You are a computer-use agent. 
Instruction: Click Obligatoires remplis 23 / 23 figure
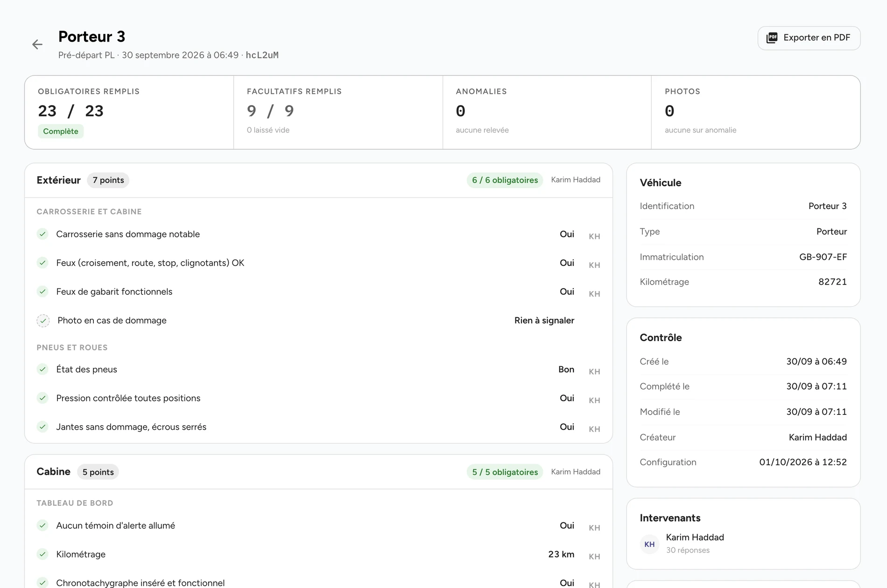coord(70,111)
